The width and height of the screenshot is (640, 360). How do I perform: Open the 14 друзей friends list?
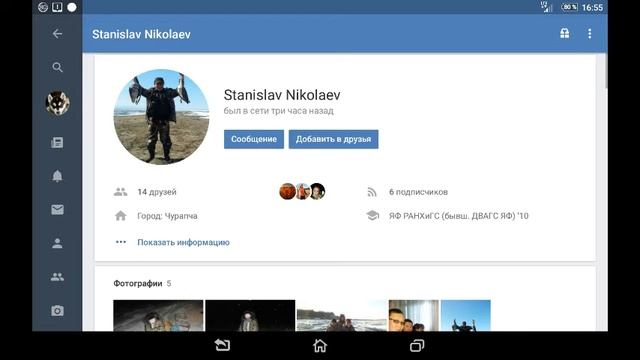click(157, 192)
